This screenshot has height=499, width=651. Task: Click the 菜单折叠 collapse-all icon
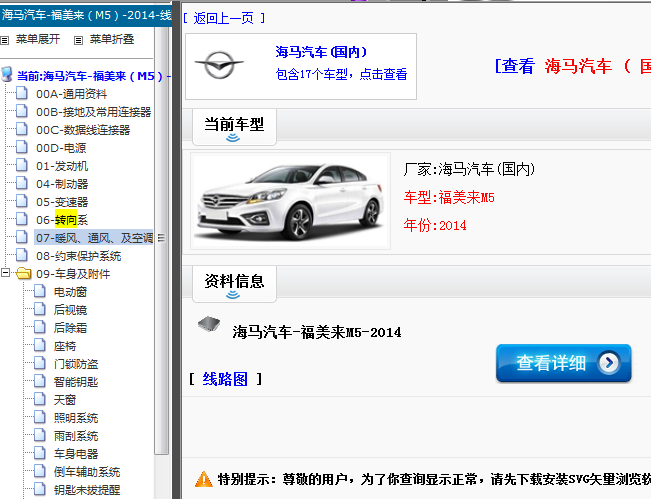(78, 40)
